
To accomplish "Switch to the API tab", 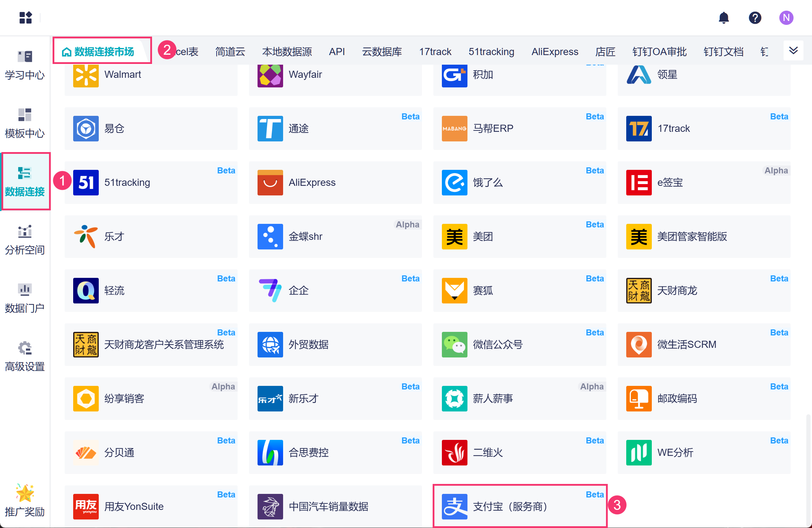I will click(x=337, y=52).
